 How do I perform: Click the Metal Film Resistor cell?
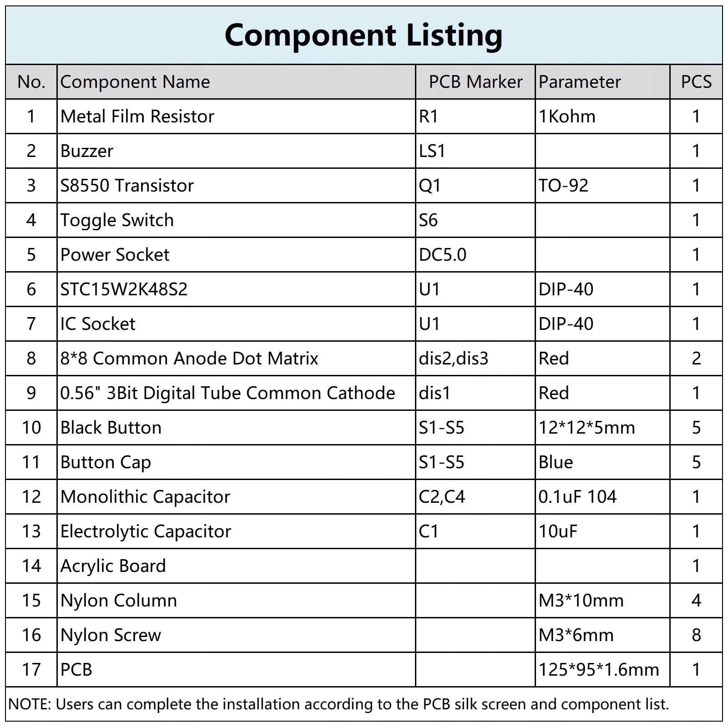[x=137, y=116]
